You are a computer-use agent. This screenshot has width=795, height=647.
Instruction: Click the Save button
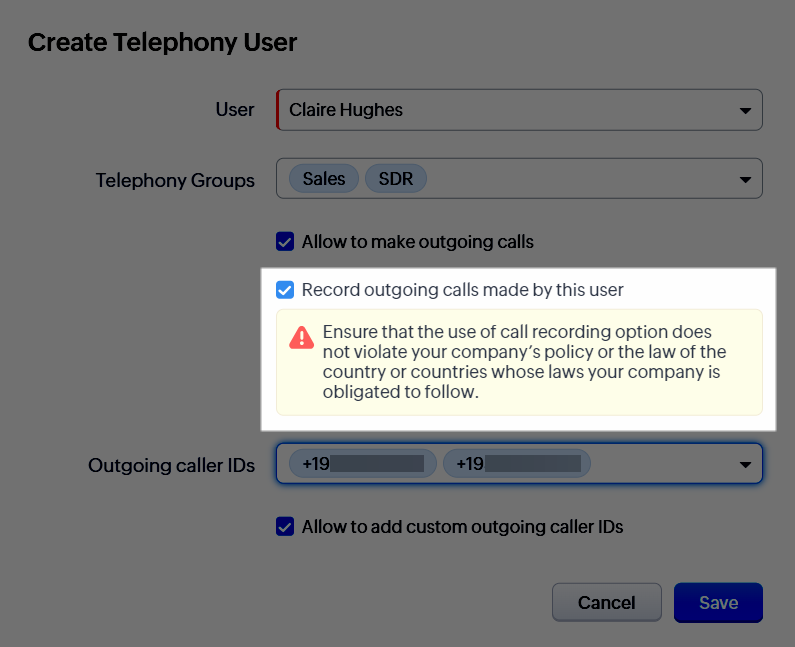coord(718,603)
